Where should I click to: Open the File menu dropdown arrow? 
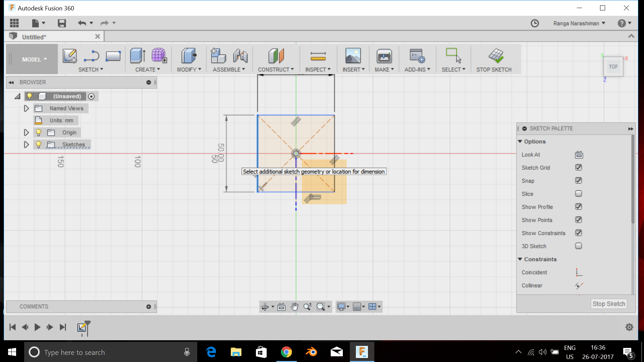[44, 23]
